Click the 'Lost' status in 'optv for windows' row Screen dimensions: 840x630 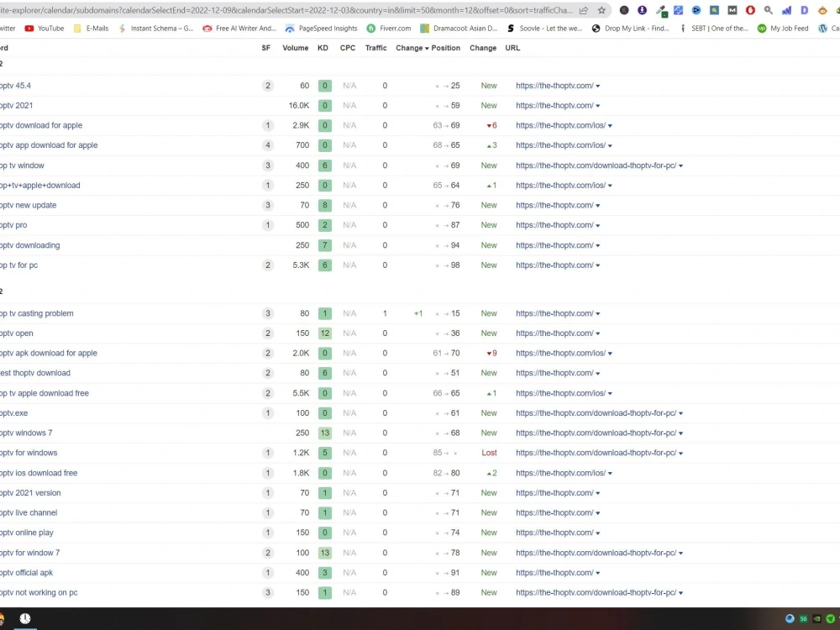click(x=489, y=453)
